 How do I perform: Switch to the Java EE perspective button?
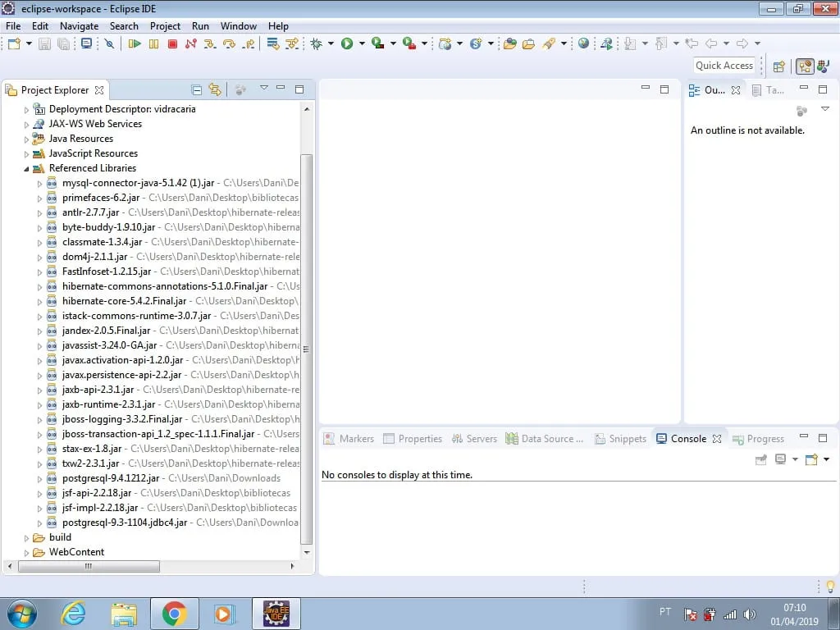click(805, 66)
